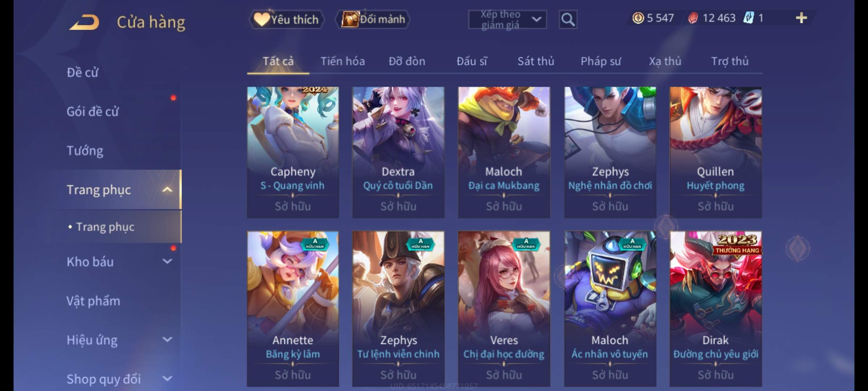Expand the Hiệu ứng sidebar section
The height and width of the screenshot is (391, 868).
[x=167, y=340]
